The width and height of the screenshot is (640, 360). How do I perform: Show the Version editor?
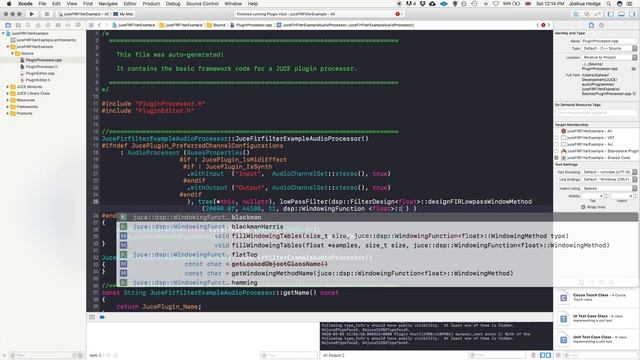click(x=598, y=14)
